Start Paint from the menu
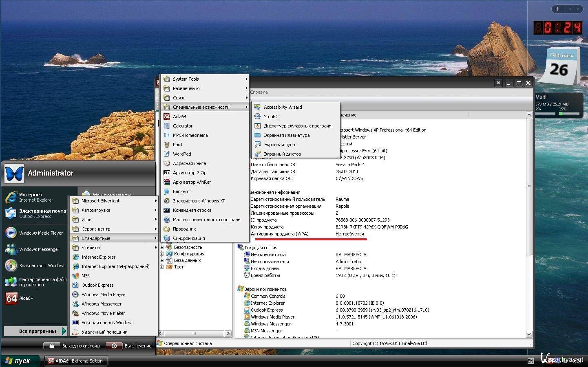 [x=205, y=145]
